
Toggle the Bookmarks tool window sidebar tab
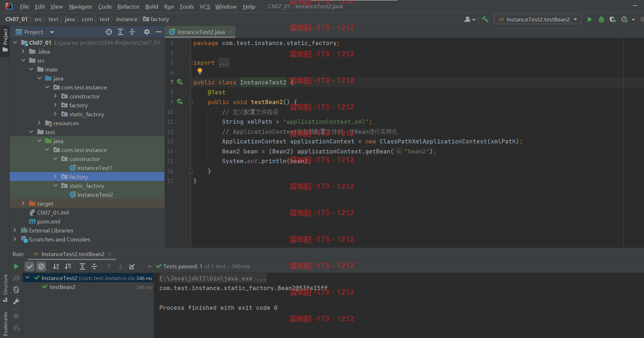5,324
